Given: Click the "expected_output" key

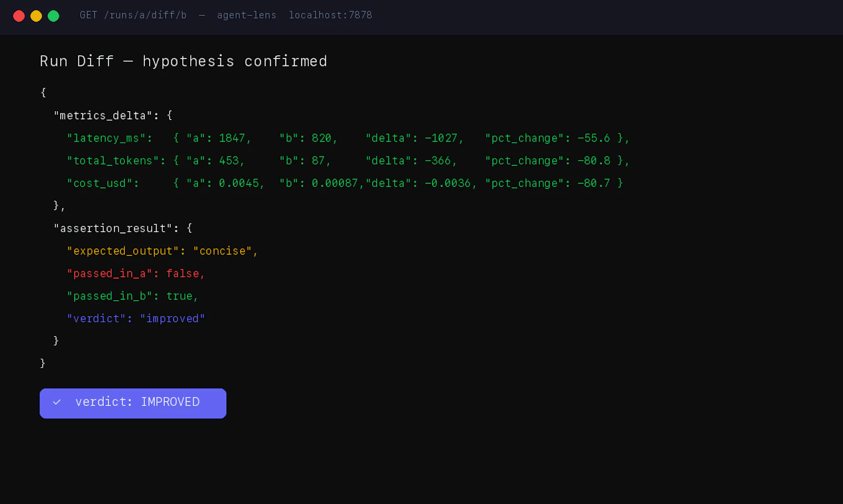Looking at the screenshot, I should tap(123, 251).
